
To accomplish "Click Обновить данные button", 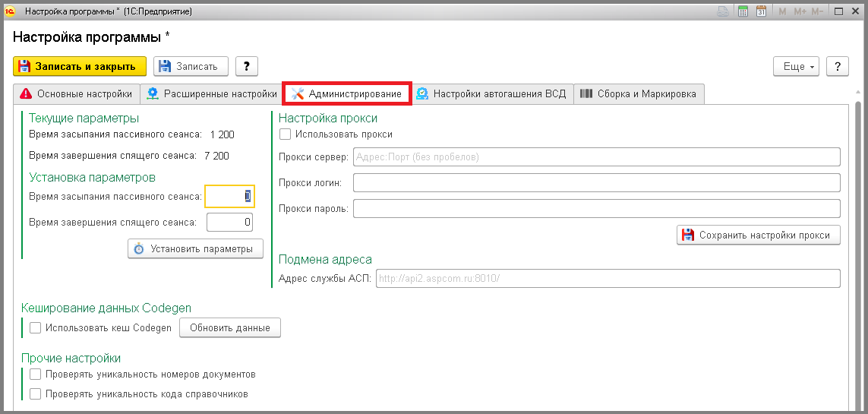I will pos(230,327).
